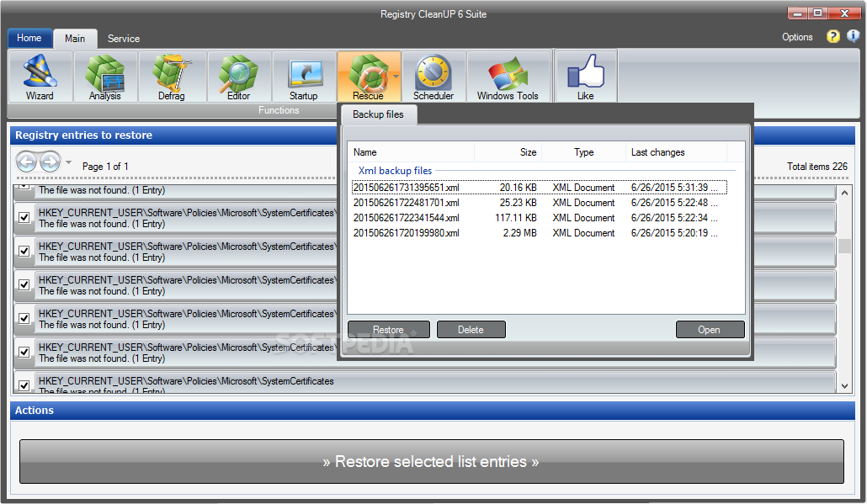Launch the Wizard tool
This screenshot has width=867, height=504.
click(40, 77)
